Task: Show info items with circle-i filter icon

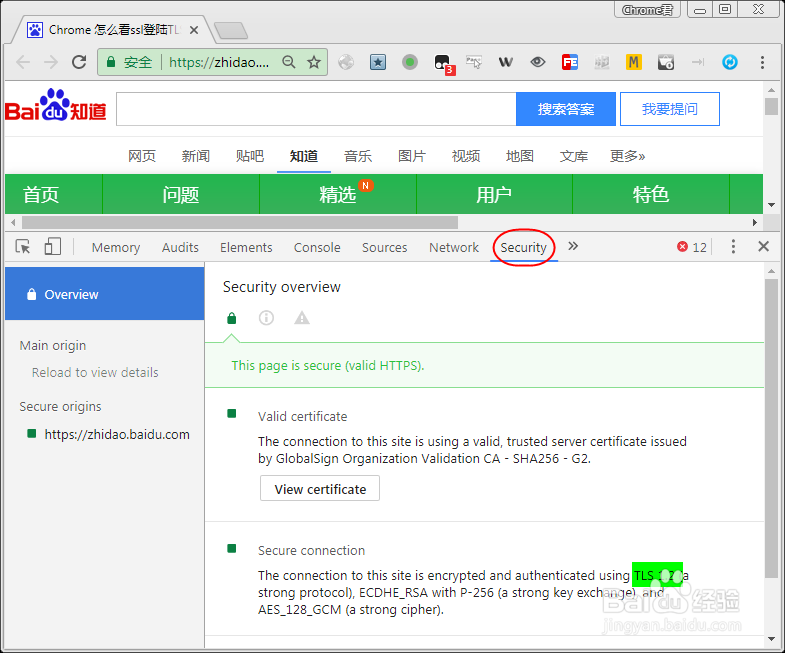Action: [x=266, y=317]
